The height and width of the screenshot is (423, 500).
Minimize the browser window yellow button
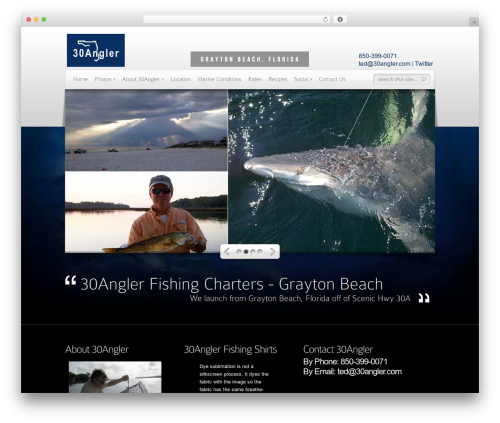[x=36, y=20]
